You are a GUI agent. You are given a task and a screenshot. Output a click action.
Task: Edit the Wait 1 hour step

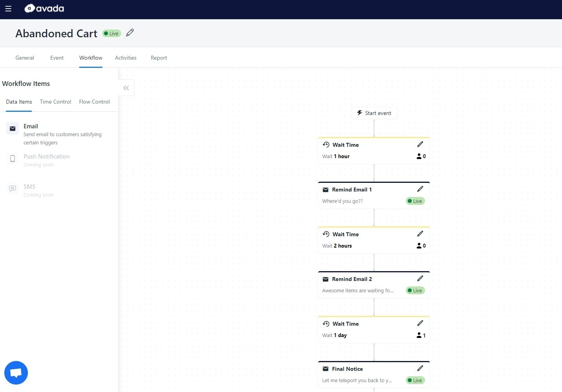tap(420, 144)
